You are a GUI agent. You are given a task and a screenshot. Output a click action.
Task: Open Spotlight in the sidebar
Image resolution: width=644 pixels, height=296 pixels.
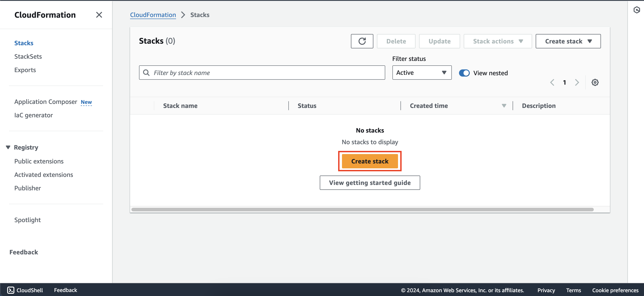pos(28,220)
